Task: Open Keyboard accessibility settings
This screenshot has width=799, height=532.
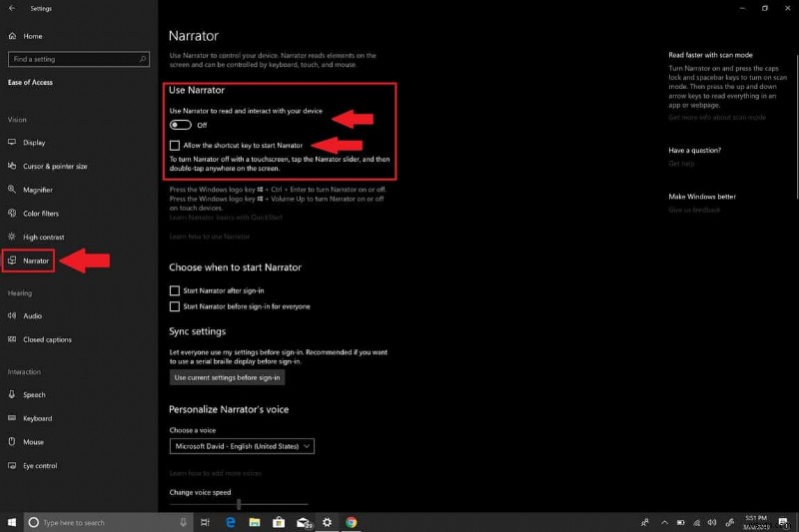Action: coord(30,418)
